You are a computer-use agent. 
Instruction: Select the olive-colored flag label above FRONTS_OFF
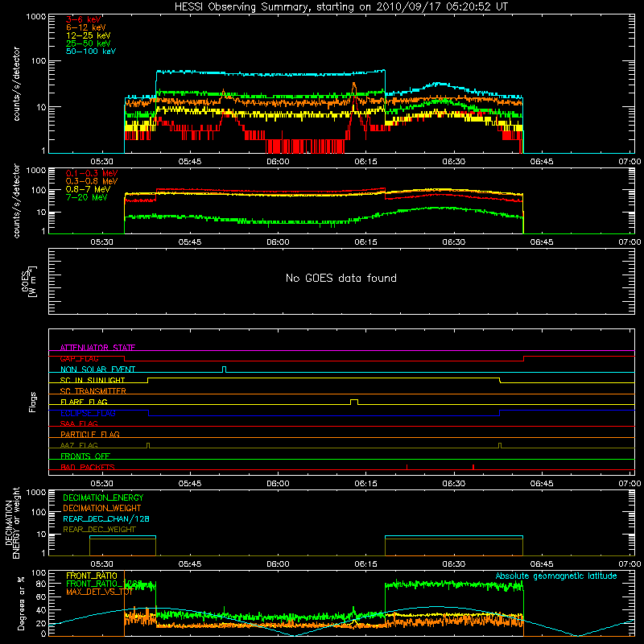coord(79,445)
